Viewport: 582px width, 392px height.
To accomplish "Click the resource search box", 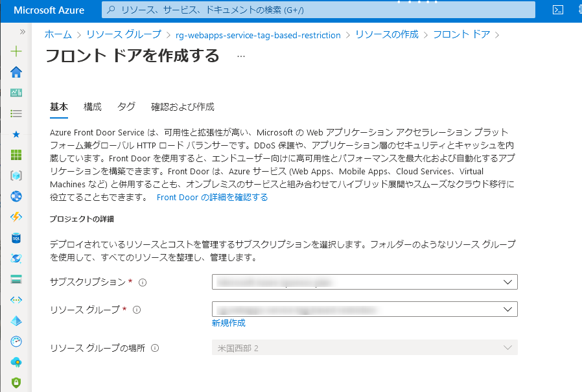I will pos(318,10).
